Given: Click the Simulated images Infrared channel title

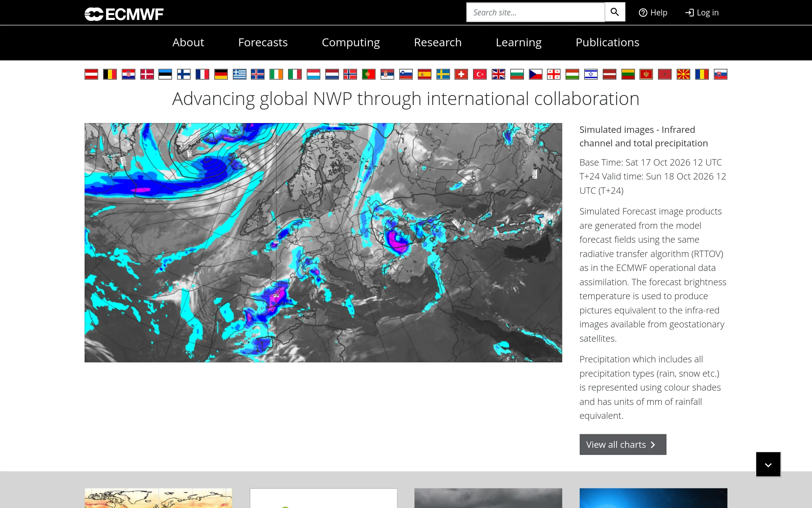Looking at the screenshot, I should (644, 136).
